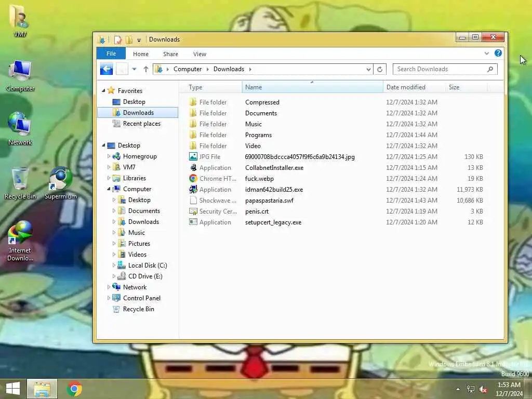Open Chrome from the taskbar
Viewport: 532px width, 399px height.
point(74,389)
